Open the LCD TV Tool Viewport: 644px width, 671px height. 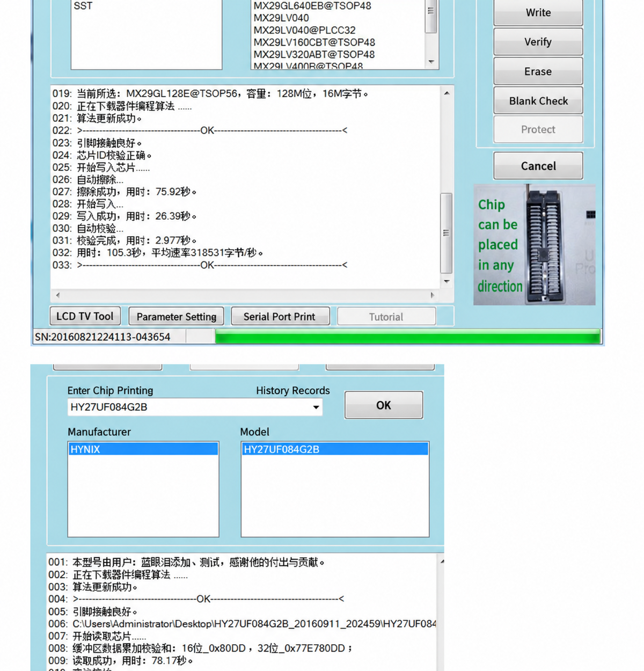tap(85, 316)
